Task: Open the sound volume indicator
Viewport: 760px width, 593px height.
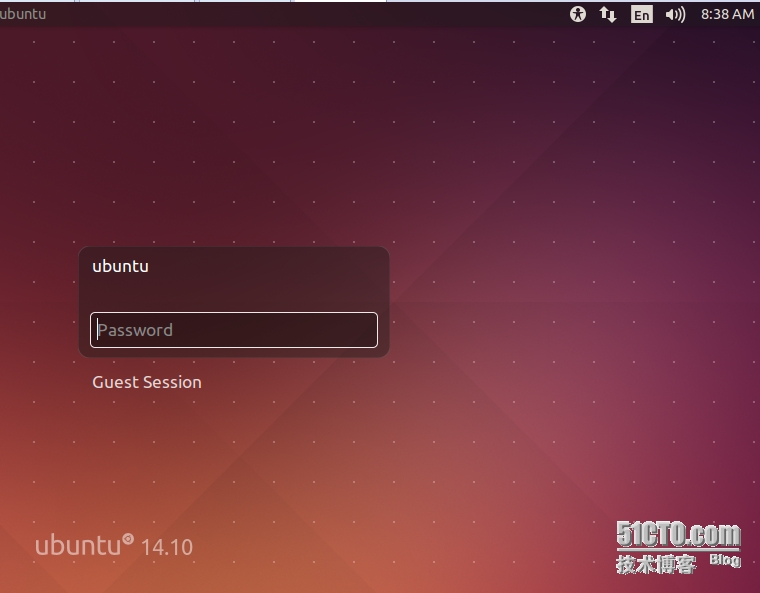Action: [675, 15]
